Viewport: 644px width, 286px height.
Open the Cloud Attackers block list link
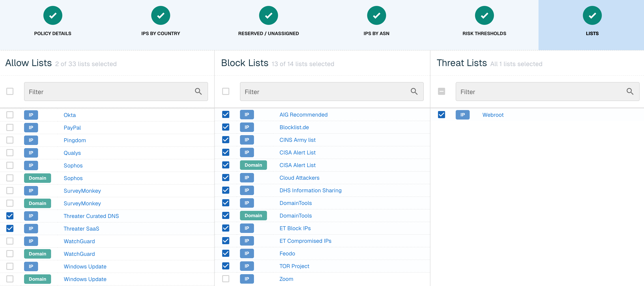click(x=299, y=178)
